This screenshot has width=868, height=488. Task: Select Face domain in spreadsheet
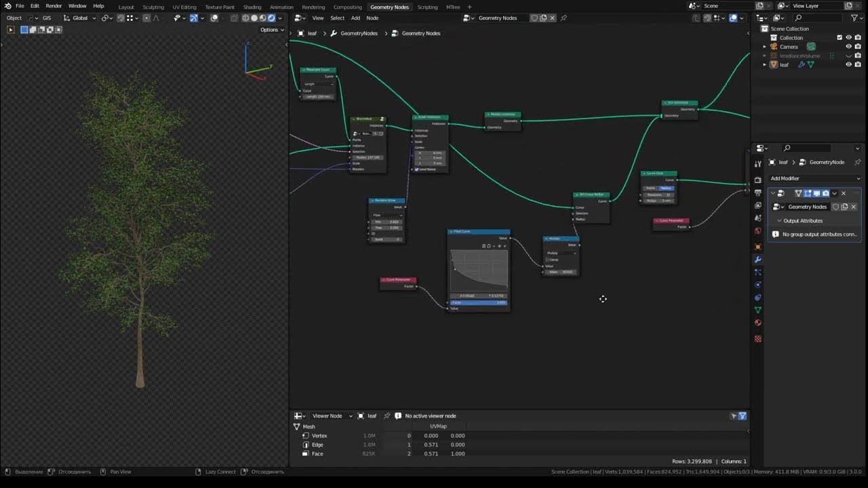click(317, 453)
